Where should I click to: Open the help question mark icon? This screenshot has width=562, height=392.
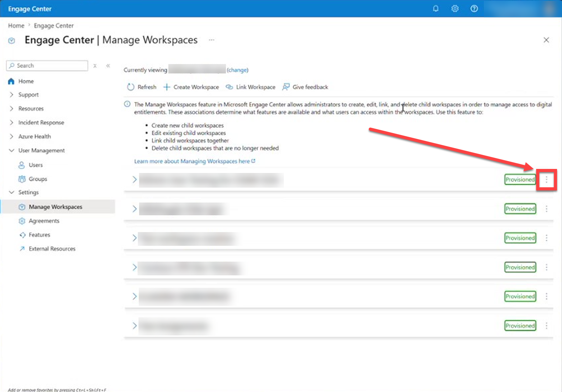(474, 9)
